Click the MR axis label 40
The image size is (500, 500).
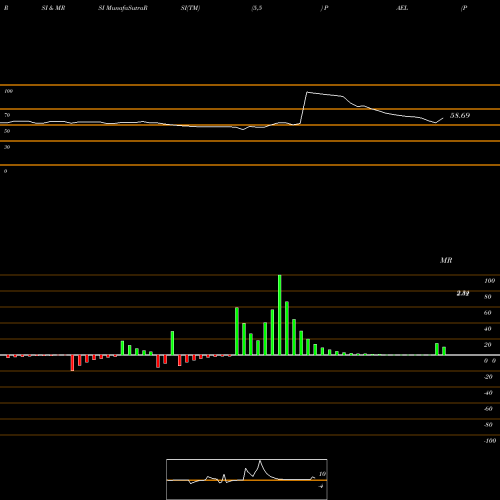488,329
